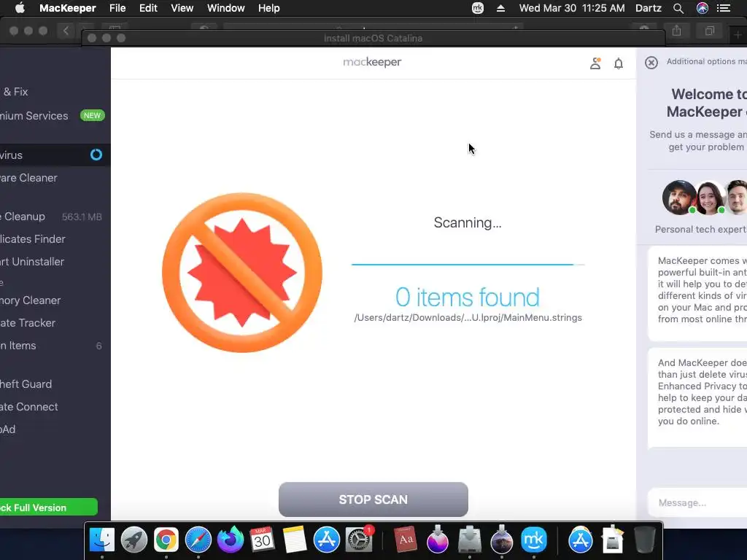Open the Edit menu

point(148,8)
